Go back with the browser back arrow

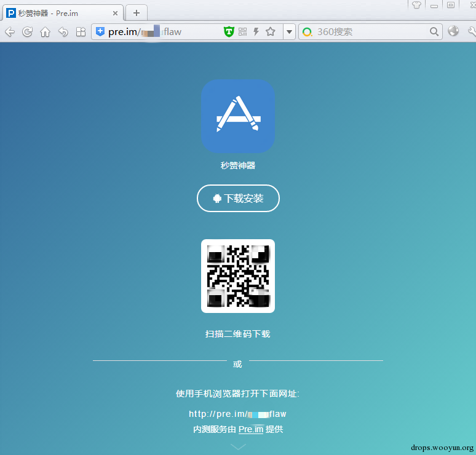10,31
